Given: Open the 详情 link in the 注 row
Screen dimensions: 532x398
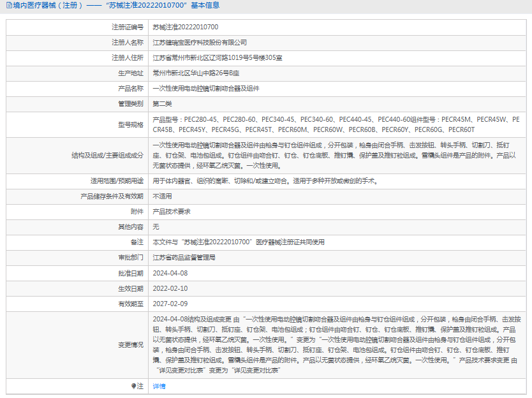Looking at the screenshot, I should (159, 386).
